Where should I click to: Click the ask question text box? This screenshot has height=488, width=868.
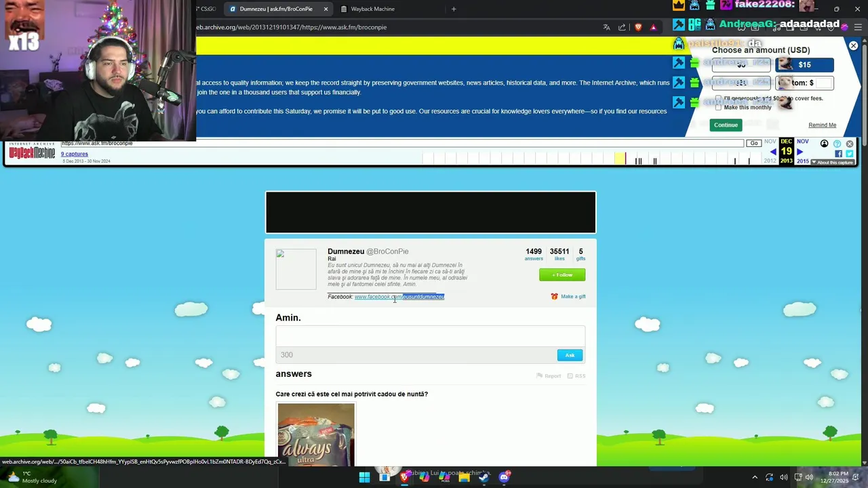(x=430, y=336)
